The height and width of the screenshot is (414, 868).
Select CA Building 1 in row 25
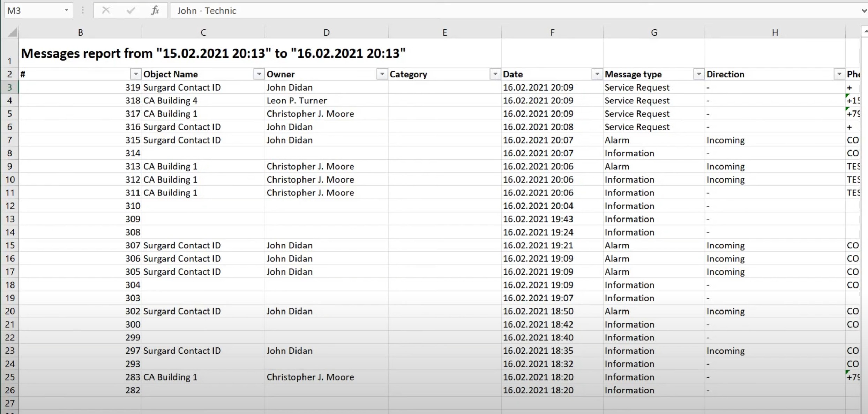point(203,377)
